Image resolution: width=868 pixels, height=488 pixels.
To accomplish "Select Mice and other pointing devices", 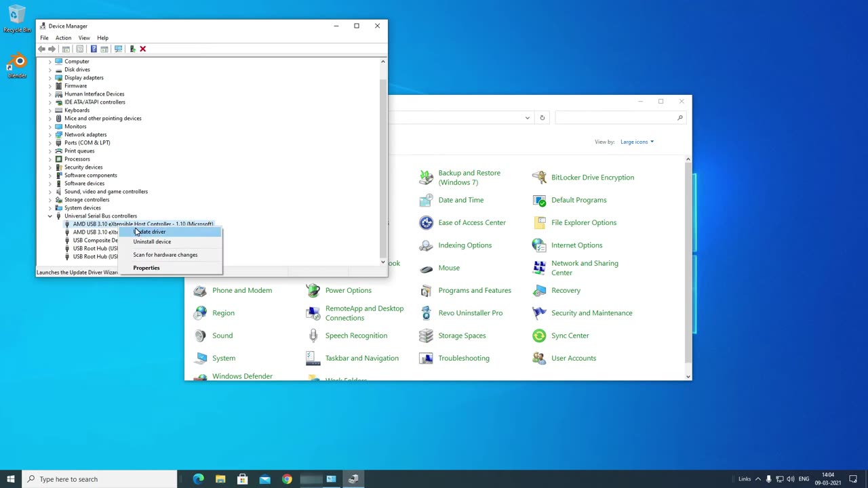I will 102,118.
